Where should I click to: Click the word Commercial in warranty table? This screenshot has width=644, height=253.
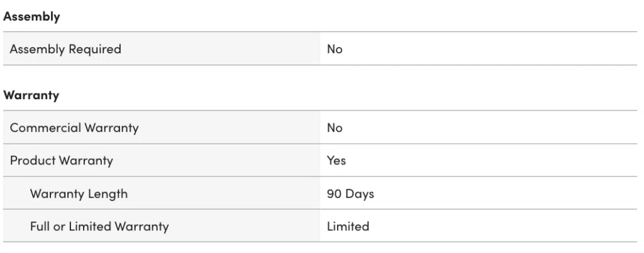tap(45, 128)
